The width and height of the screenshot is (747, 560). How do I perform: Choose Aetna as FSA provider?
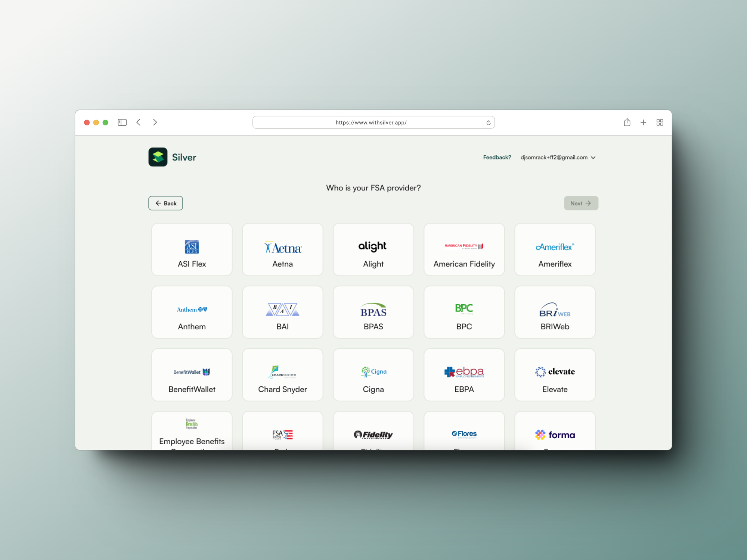point(282,249)
